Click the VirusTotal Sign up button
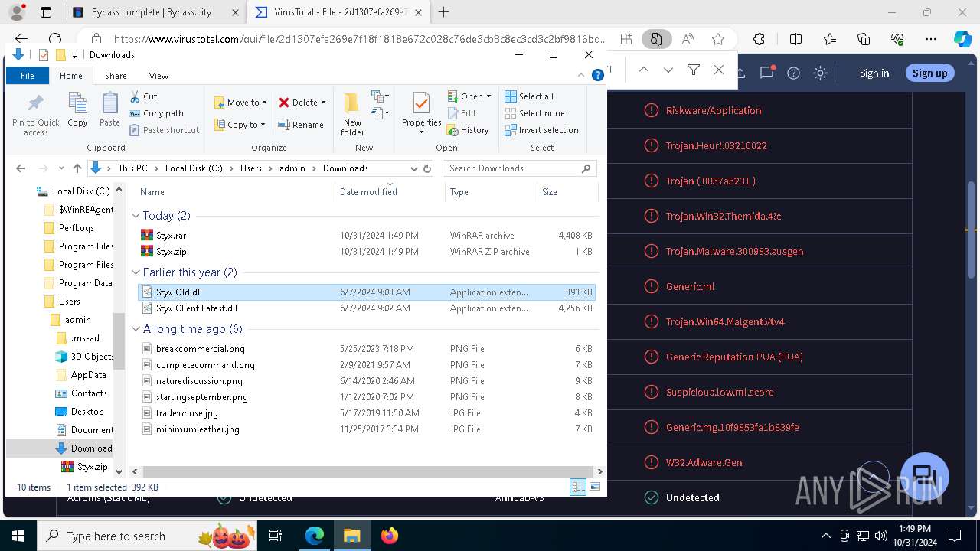Image resolution: width=980 pixels, height=551 pixels. [929, 73]
